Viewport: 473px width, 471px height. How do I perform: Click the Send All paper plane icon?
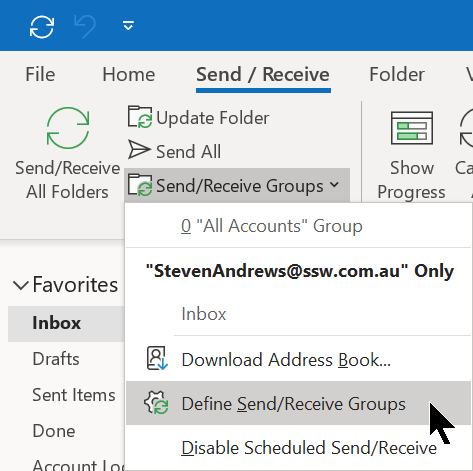pyautogui.click(x=139, y=149)
